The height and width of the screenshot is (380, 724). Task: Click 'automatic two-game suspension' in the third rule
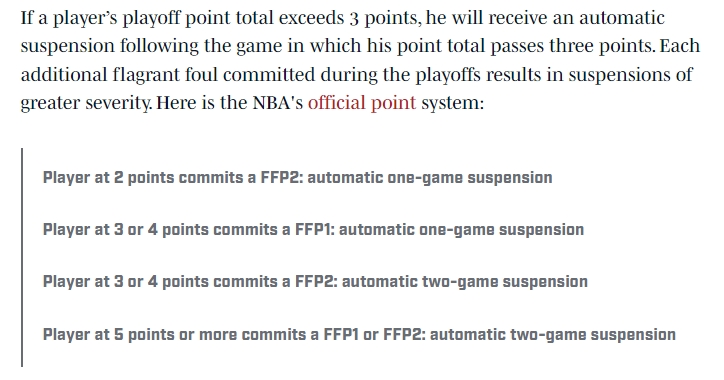click(465, 282)
